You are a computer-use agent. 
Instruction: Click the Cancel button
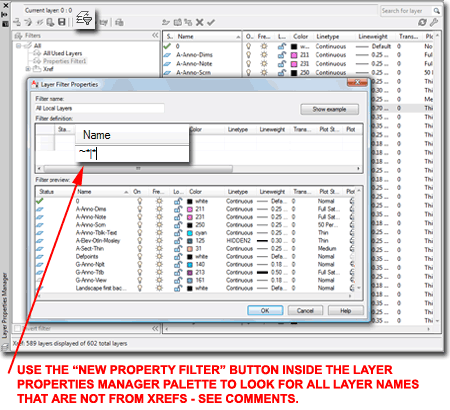coord(305,311)
